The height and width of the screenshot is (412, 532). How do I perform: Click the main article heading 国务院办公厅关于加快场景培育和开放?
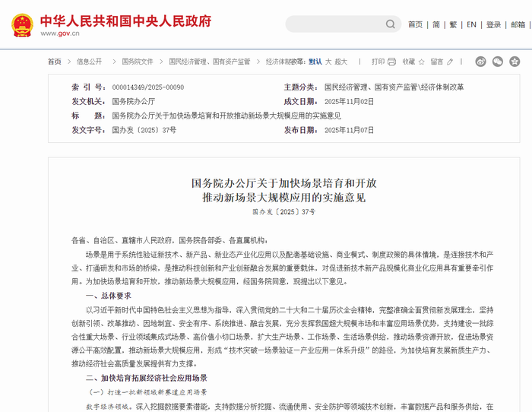(284, 183)
